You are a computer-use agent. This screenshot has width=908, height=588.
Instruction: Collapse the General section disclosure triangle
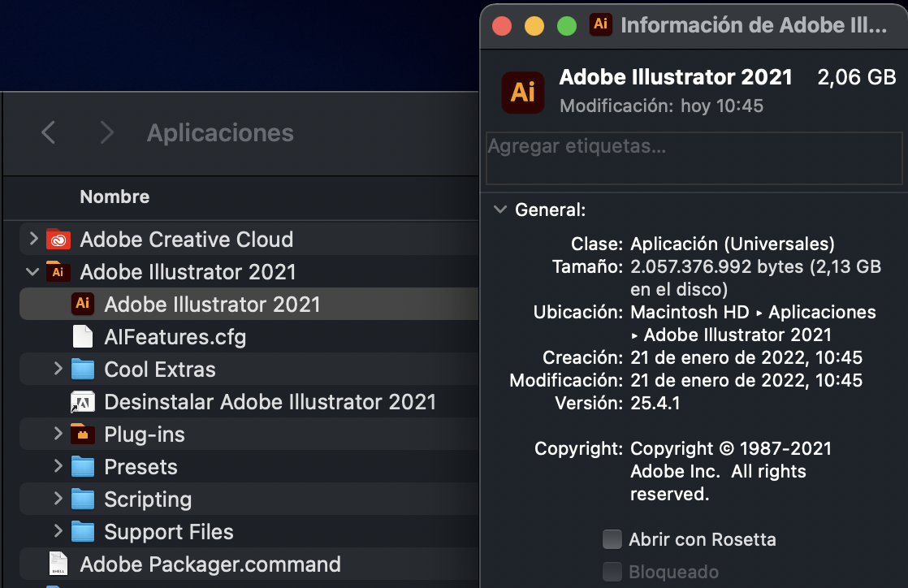[x=499, y=209]
